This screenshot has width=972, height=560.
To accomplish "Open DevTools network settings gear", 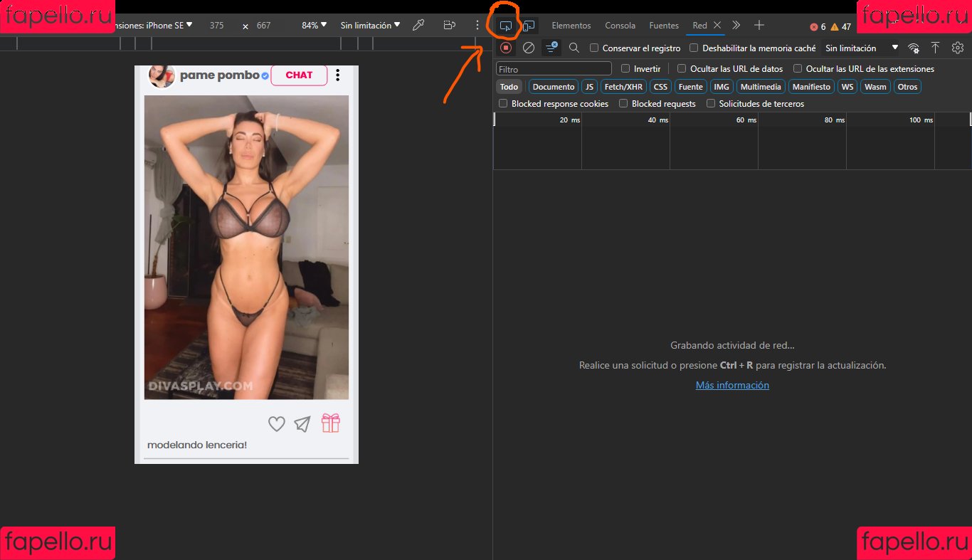I will coord(958,48).
